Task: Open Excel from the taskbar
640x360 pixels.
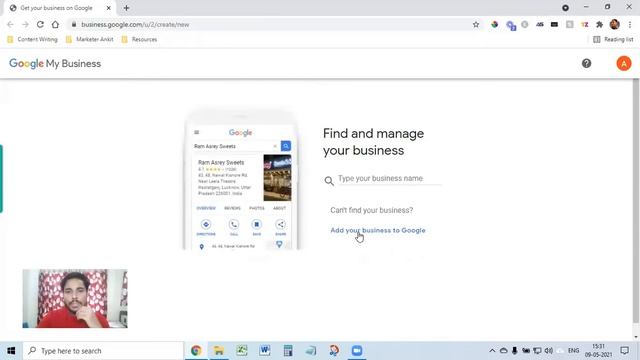Action: [x=242, y=351]
